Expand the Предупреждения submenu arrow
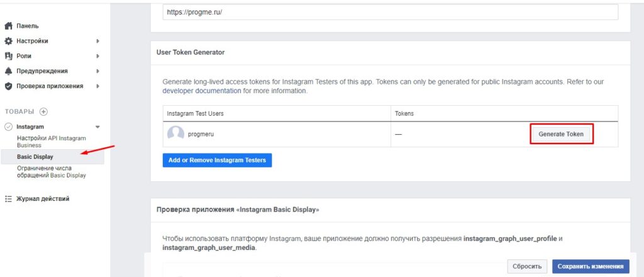644x277 pixels. tap(97, 71)
